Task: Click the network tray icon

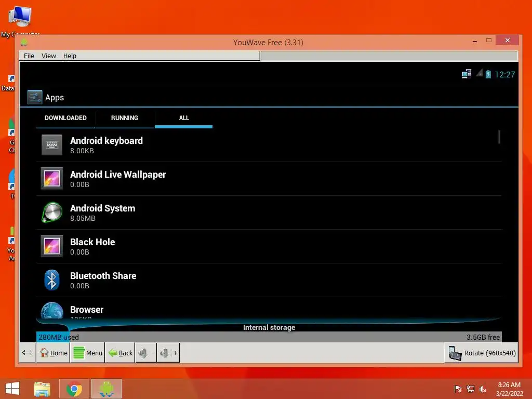Action: pos(471,389)
